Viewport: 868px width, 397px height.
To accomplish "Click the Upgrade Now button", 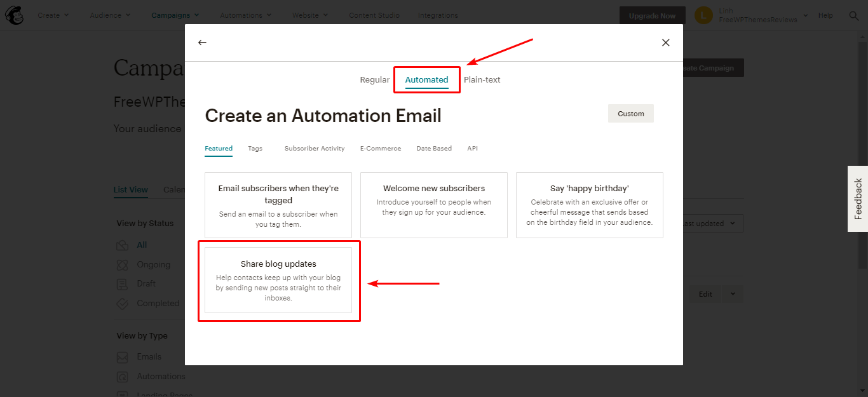I will click(653, 15).
